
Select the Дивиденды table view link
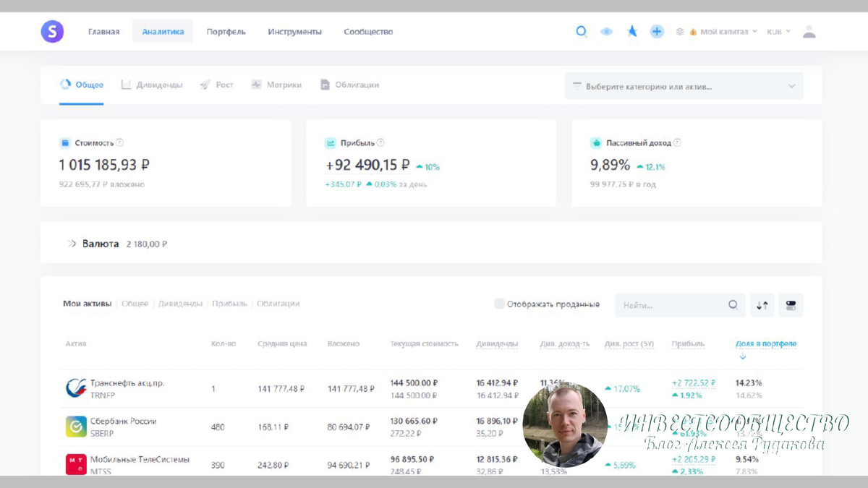click(180, 304)
